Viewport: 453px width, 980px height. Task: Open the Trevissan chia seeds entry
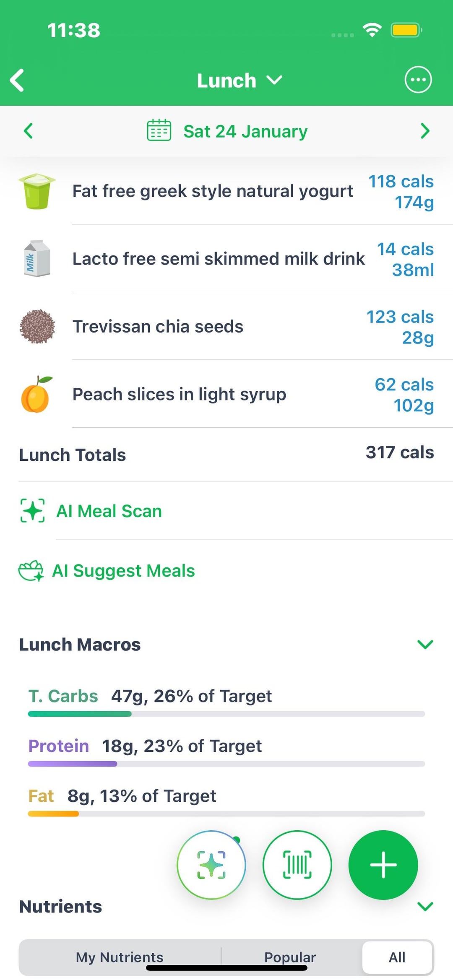pos(158,327)
